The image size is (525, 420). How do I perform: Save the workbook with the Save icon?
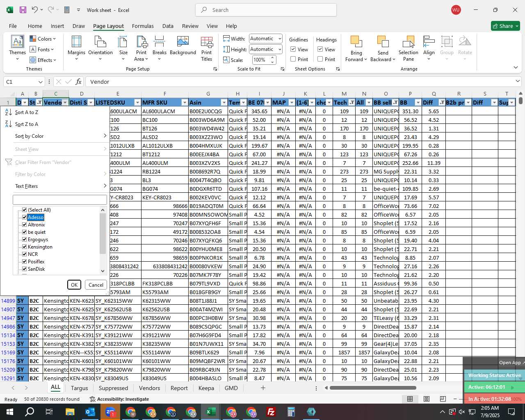pos(23,10)
